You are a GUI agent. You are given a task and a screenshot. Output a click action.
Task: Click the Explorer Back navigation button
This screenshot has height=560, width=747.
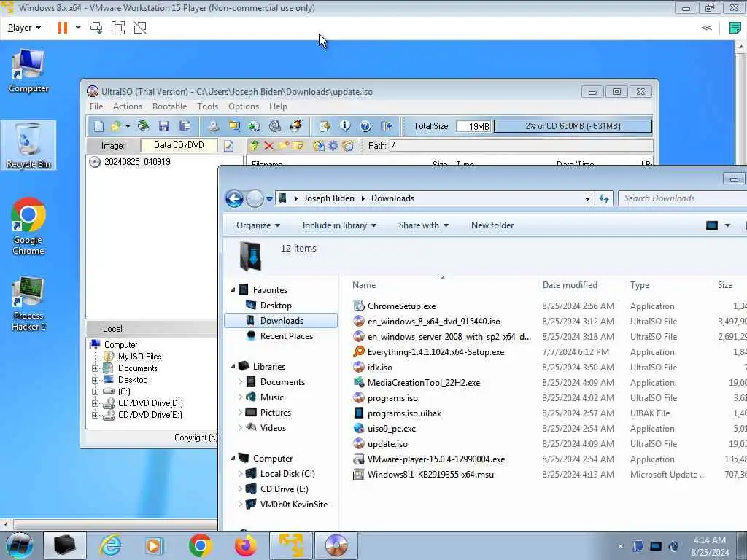click(234, 198)
